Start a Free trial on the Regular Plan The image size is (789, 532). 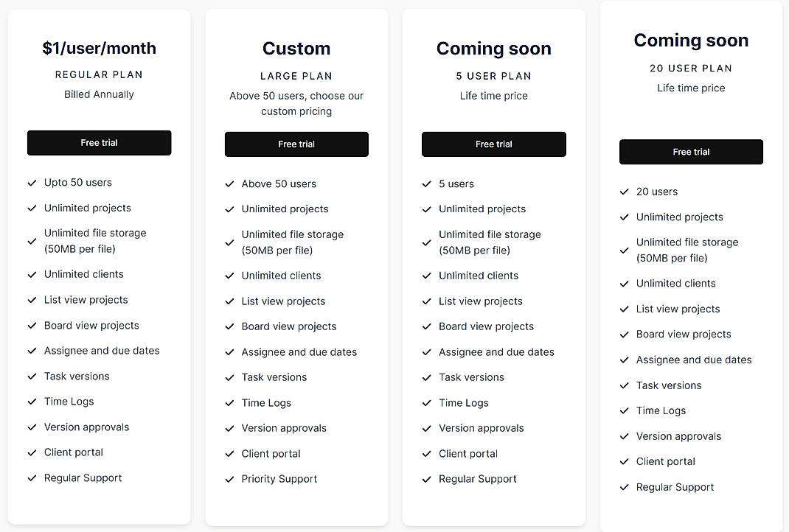click(x=99, y=143)
